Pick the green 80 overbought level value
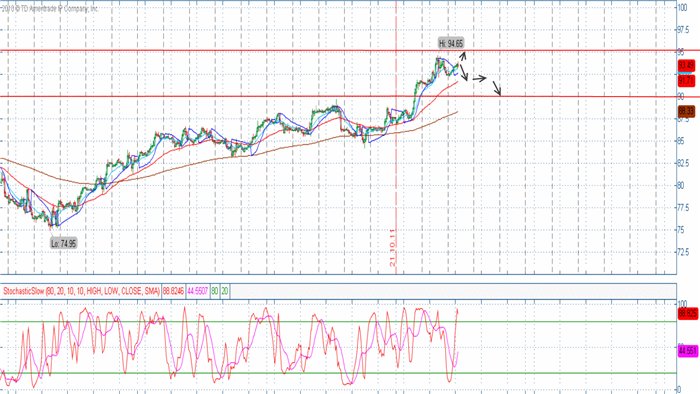This screenshot has height=394, width=700. [215, 291]
